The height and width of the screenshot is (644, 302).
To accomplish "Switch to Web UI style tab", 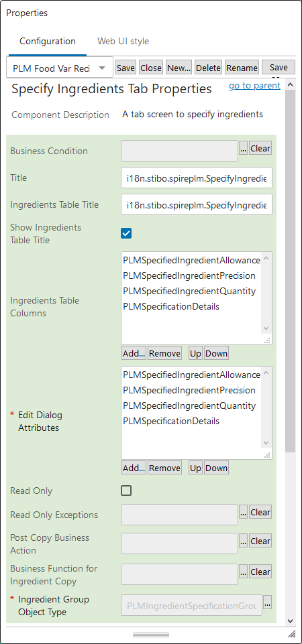I will 123,41.
